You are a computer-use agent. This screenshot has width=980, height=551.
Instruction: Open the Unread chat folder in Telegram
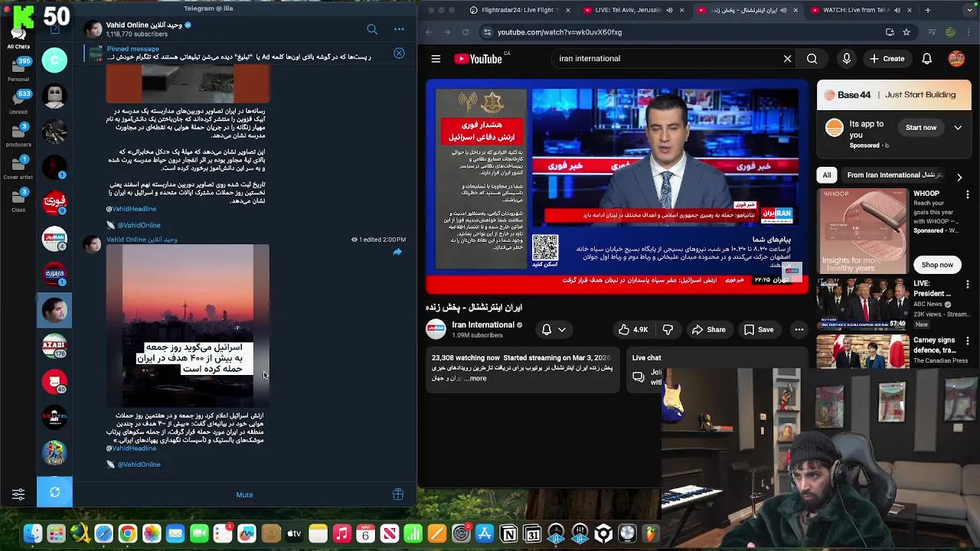(x=18, y=102)
